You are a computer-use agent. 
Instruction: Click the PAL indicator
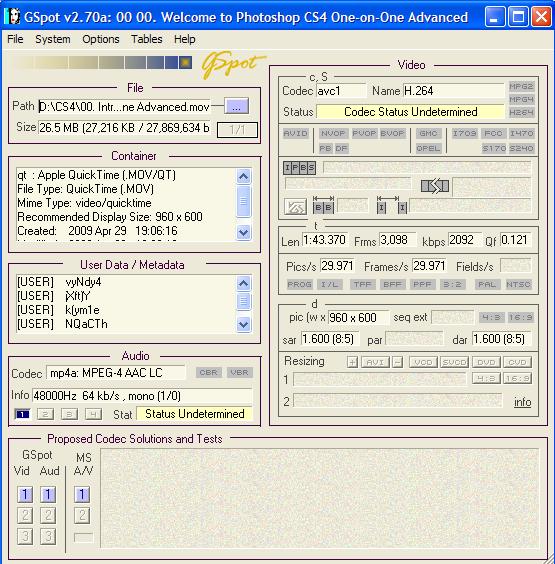pos(487,285)
